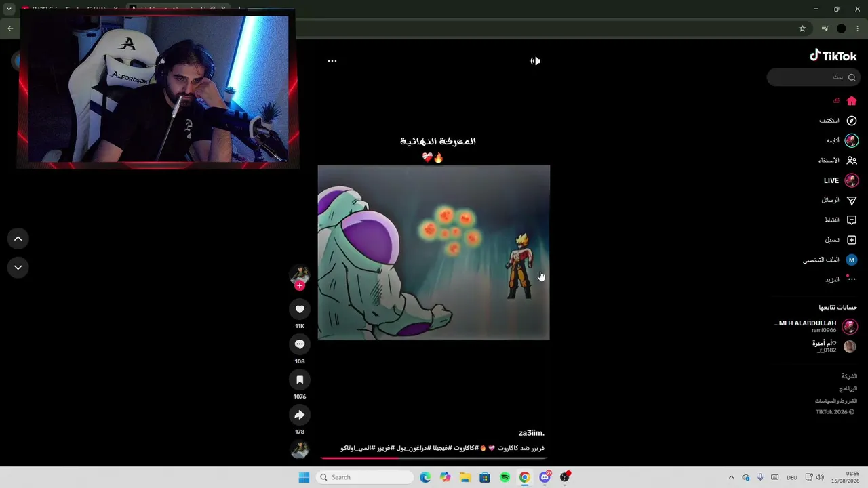This screenshot has height=488, width=868.
Task: Open the Following item in TikTok sidebar
Action: [x=842, y=140]
